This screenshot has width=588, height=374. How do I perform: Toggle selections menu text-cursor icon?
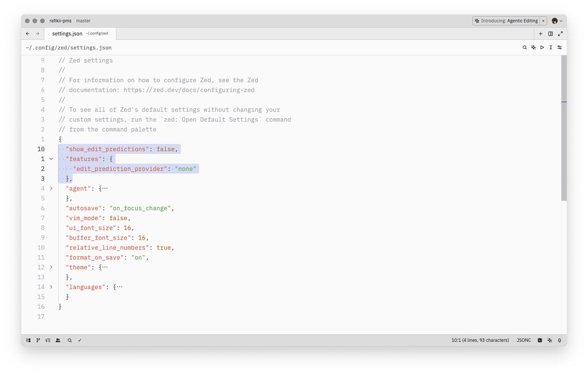click(x=551, y=48)
